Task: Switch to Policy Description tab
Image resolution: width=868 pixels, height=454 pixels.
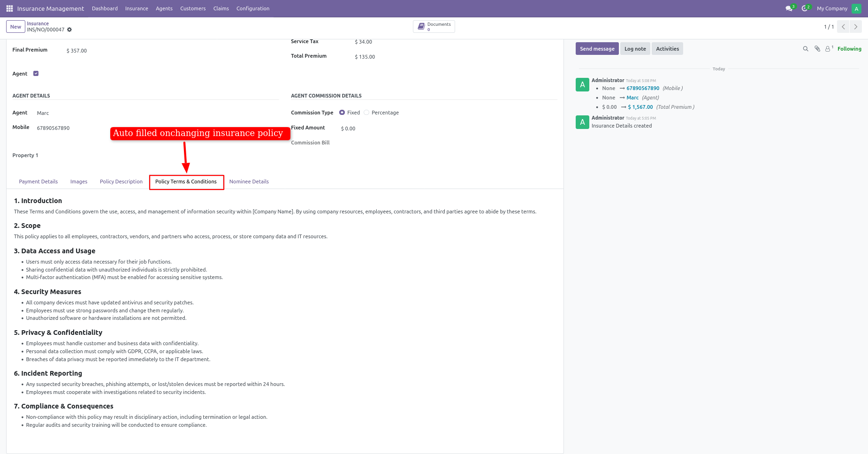Action: pos(121,182)
